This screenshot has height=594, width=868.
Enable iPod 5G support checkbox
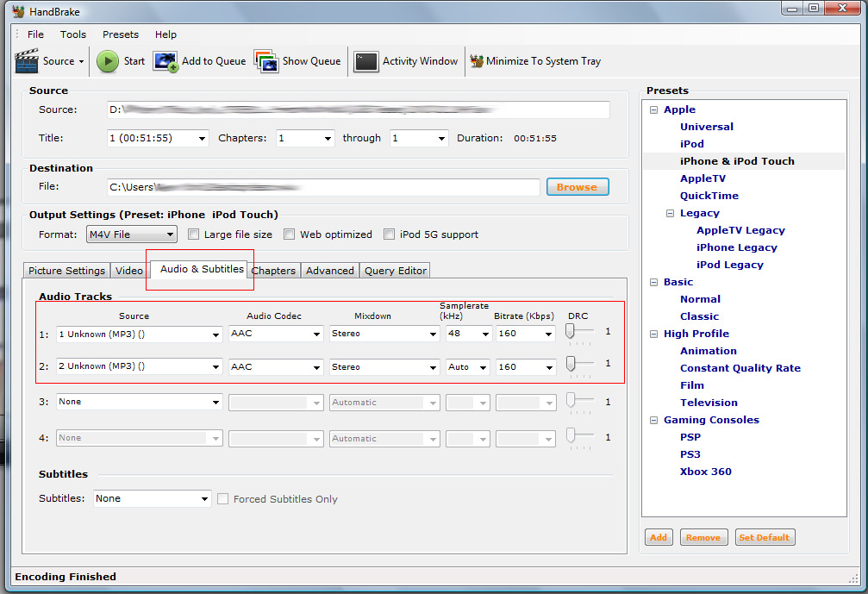tap(389, 234)
